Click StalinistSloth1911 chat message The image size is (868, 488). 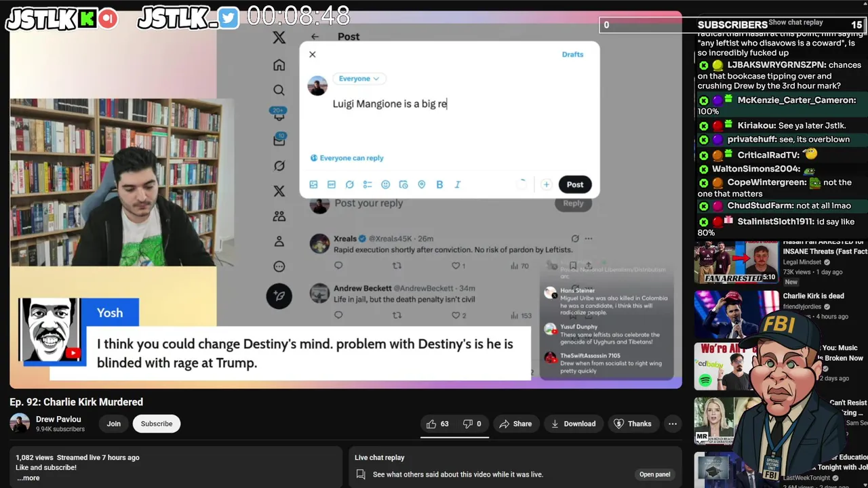tap(777, 227)
